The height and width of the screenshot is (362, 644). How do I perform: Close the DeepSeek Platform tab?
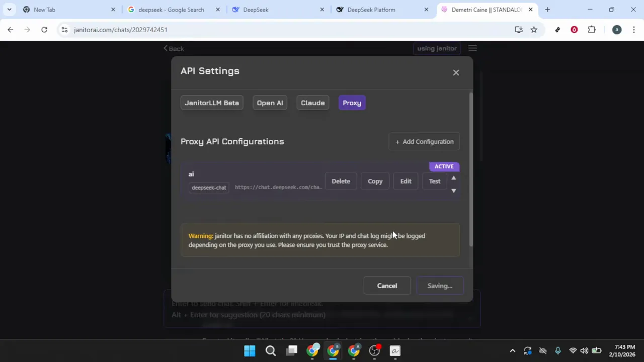[426, 10]
